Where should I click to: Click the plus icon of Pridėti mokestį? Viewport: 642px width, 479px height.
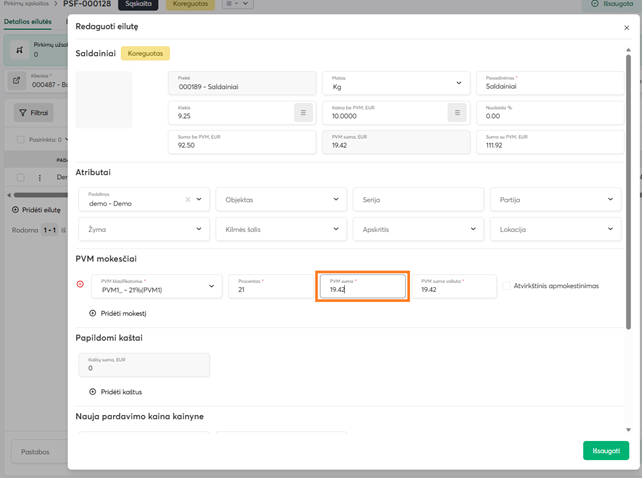click(94, 313)
